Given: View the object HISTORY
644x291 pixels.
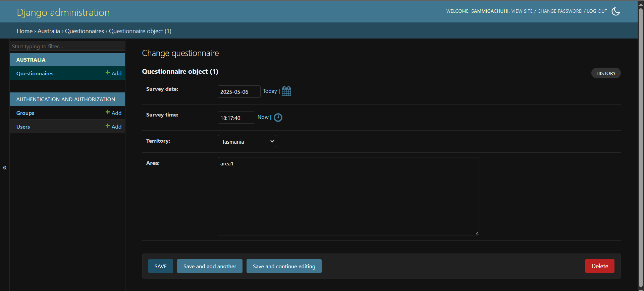Looking at the screenshot, I should pos(605,73).
